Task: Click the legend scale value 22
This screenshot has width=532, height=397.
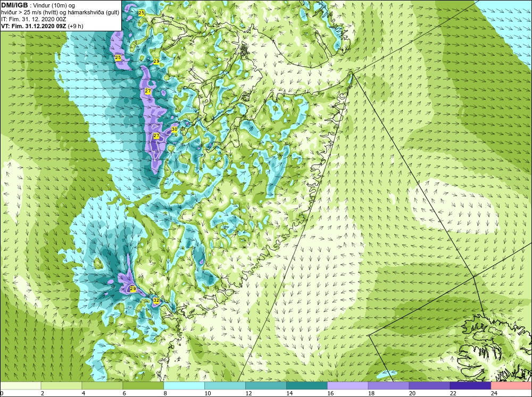Action: (453, 393)
